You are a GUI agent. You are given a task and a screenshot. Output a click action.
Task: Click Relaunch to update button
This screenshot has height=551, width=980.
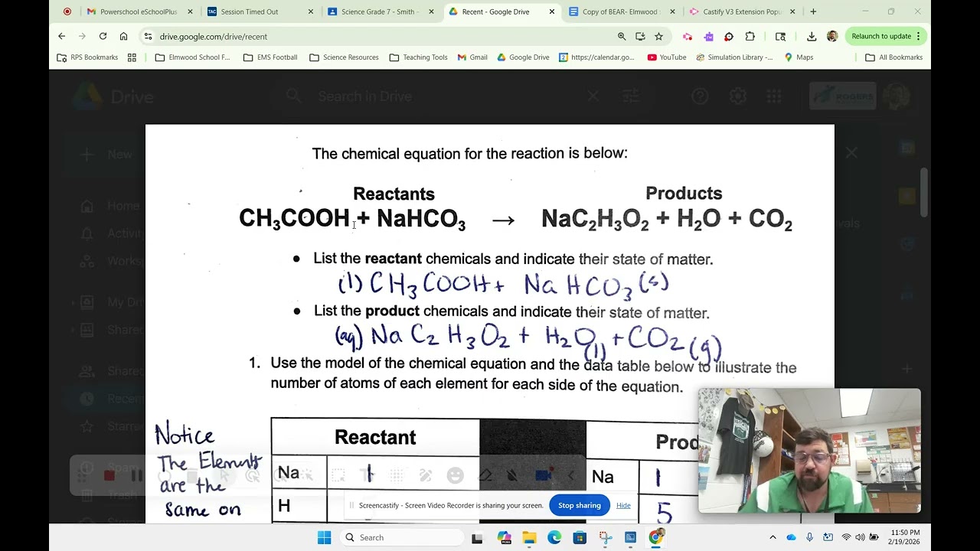(886, 36)
